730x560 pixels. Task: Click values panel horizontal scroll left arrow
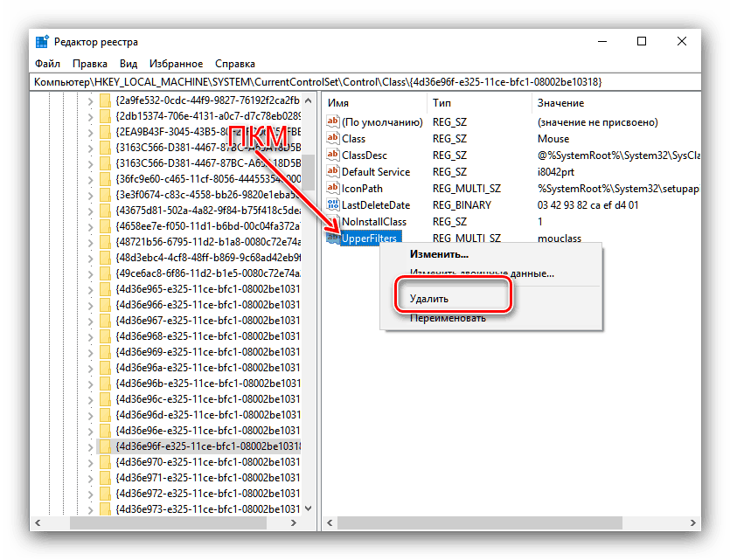pyautogui.click(x=330, y=522)
